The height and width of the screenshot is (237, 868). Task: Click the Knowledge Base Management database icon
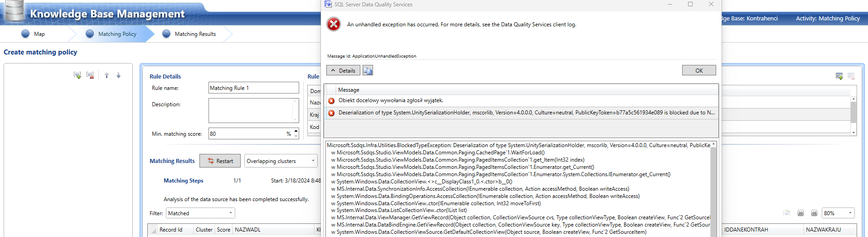tap(14, 11)
